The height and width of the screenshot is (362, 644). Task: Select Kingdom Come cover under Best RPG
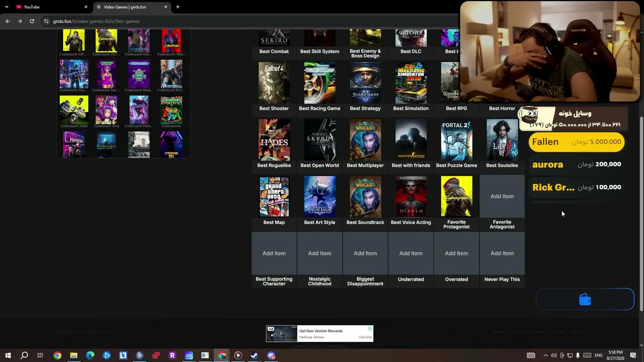point(450,83)
